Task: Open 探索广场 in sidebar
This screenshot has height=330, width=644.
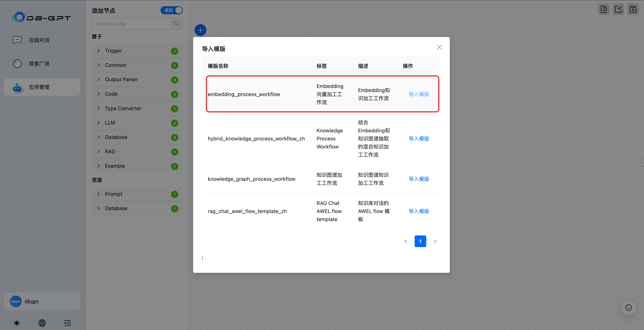Action: click(39, 63)
